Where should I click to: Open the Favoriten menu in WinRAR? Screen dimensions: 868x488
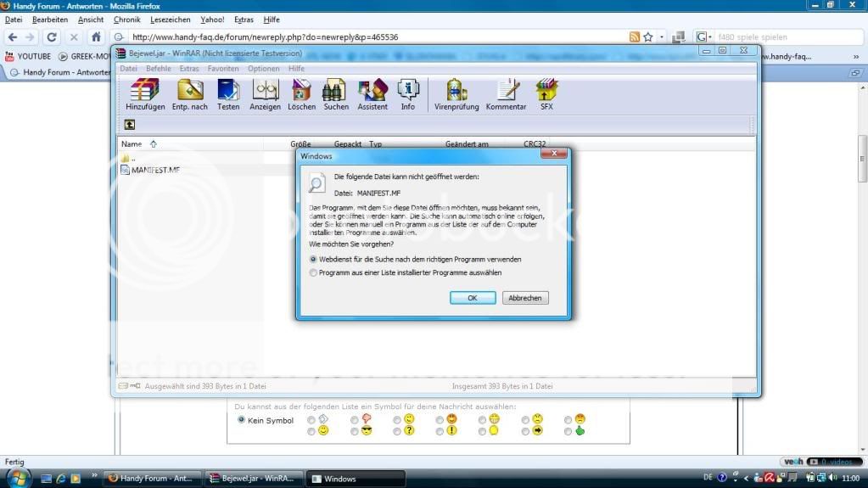tap(223, 69)
